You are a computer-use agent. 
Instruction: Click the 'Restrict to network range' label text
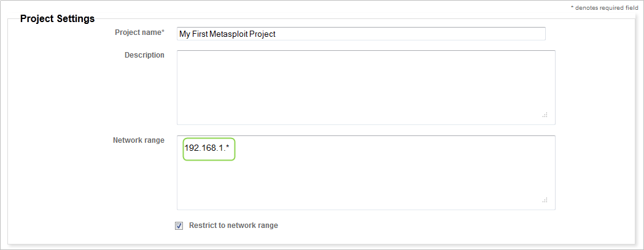233,225
